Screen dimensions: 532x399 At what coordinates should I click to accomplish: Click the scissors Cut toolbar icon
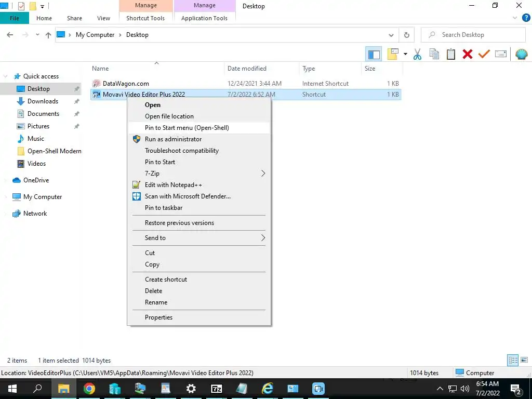[x=417, y=54]
